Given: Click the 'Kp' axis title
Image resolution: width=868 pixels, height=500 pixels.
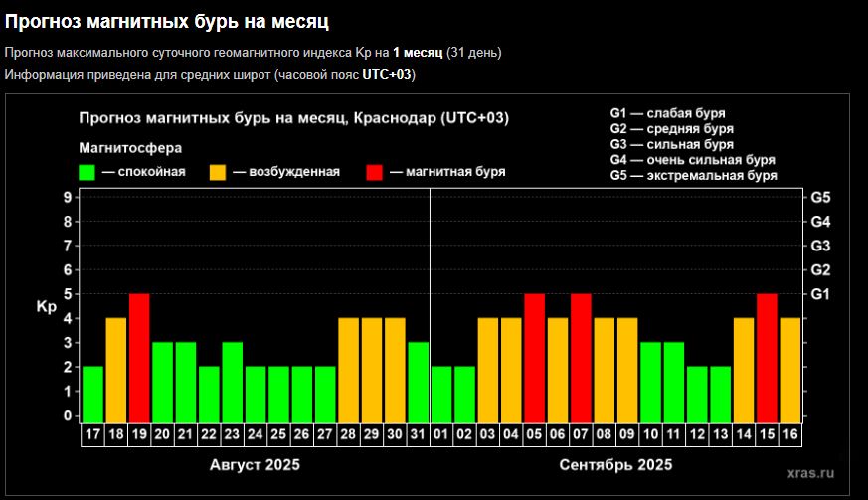Looking at the screenshot, I should pyautogui.click(x=47, y=307).
